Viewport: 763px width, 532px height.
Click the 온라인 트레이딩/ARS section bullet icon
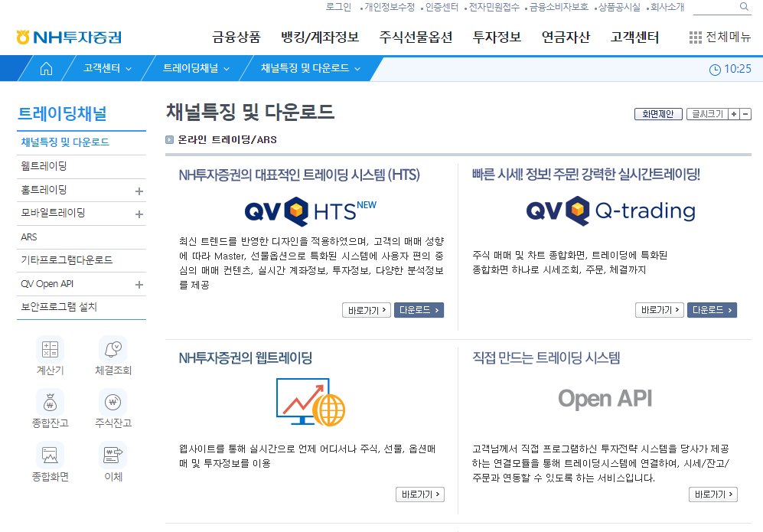[x=169, y=139]
